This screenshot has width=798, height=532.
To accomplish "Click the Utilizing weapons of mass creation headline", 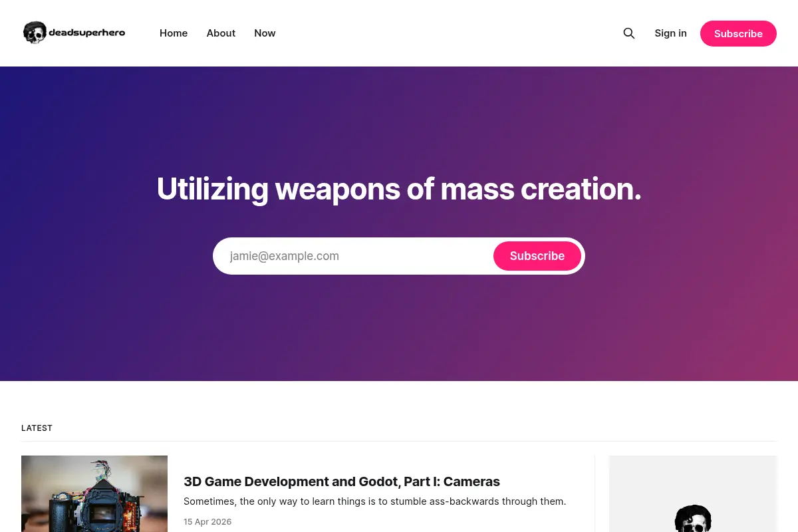I will click(x=399, y=189).
